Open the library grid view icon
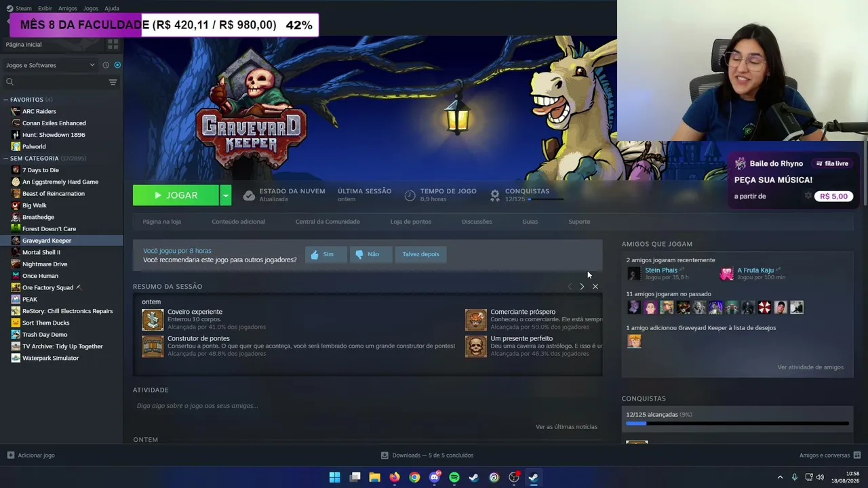 tap(113, 44)
